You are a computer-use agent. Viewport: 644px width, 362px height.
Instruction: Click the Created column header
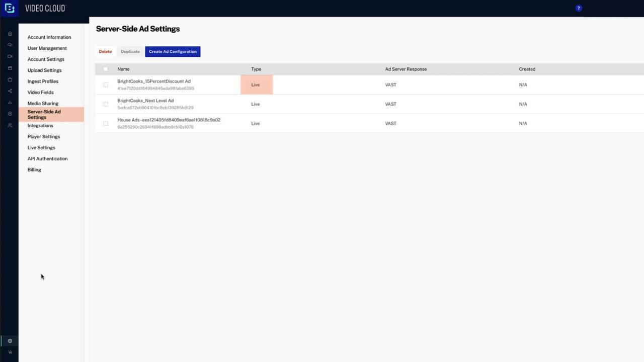click(527, 69)
